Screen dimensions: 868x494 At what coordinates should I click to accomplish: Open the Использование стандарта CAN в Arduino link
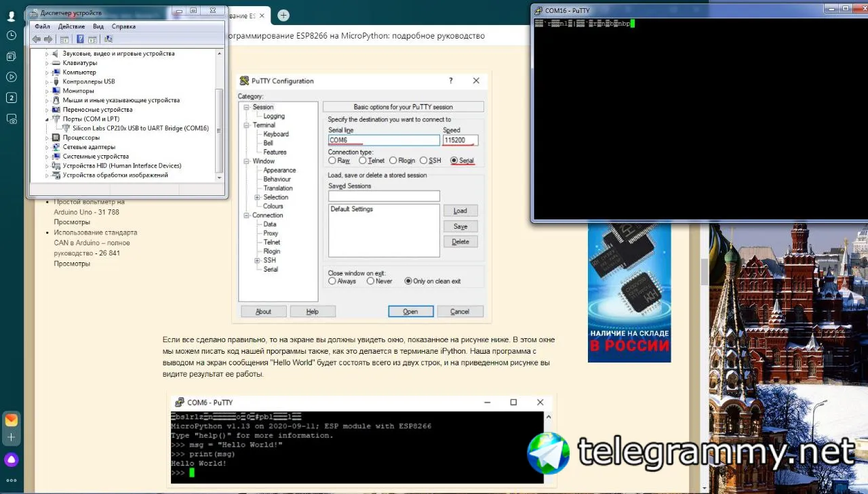coord(96,243)
